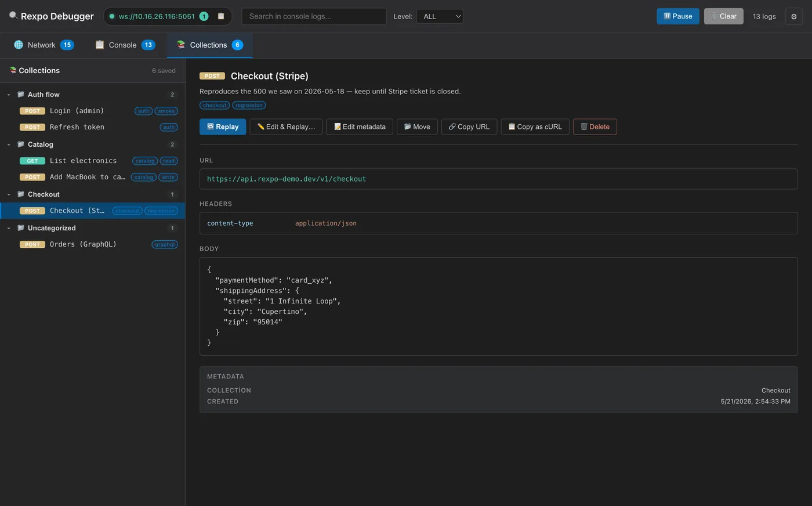Click the checkout URL text
The image size is (812, 506).
point(287,179)
